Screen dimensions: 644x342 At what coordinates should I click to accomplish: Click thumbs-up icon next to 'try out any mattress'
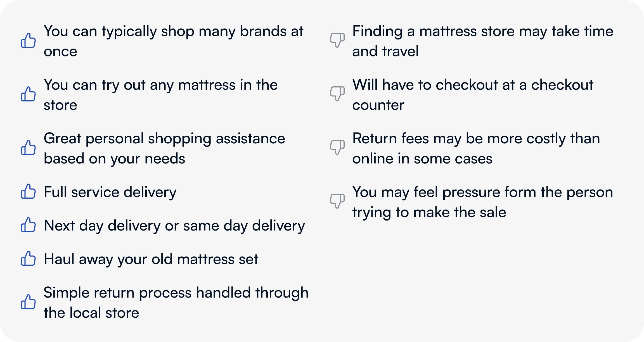pyautogui.click(x=28, y=94)
